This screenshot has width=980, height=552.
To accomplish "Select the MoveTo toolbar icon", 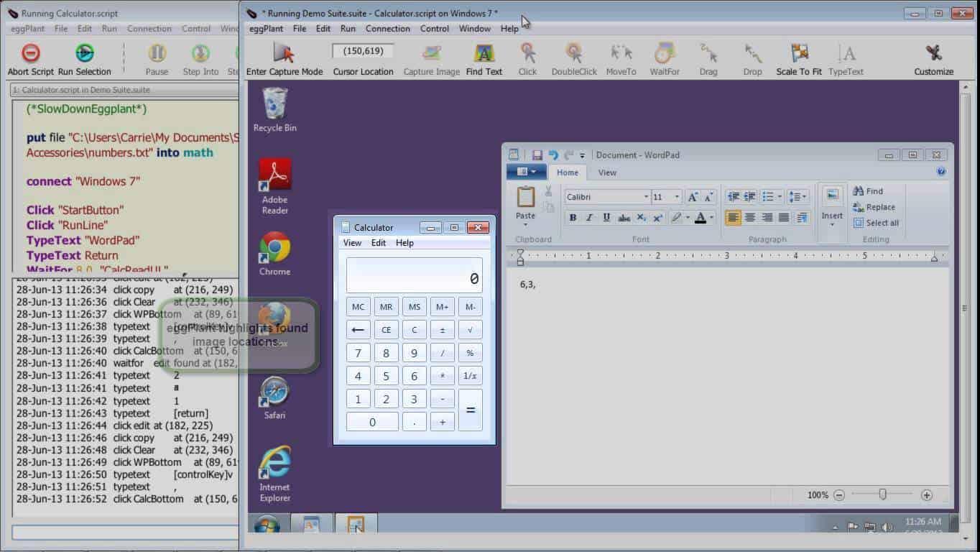I will coord(621,53).
